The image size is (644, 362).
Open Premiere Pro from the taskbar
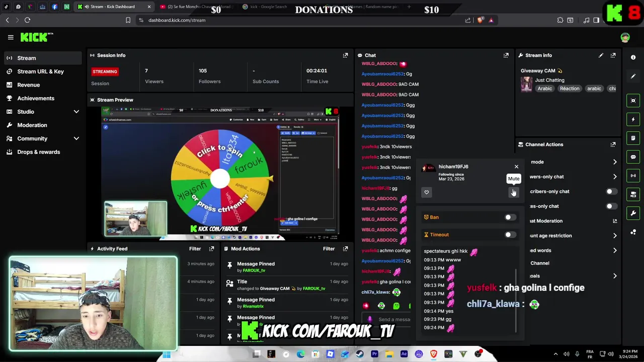click(374, 354)
